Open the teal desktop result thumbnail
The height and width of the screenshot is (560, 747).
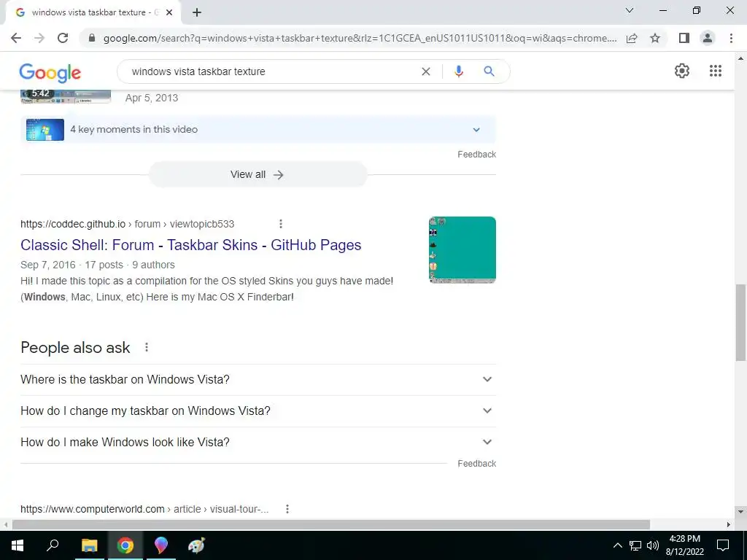click(462, 250)
